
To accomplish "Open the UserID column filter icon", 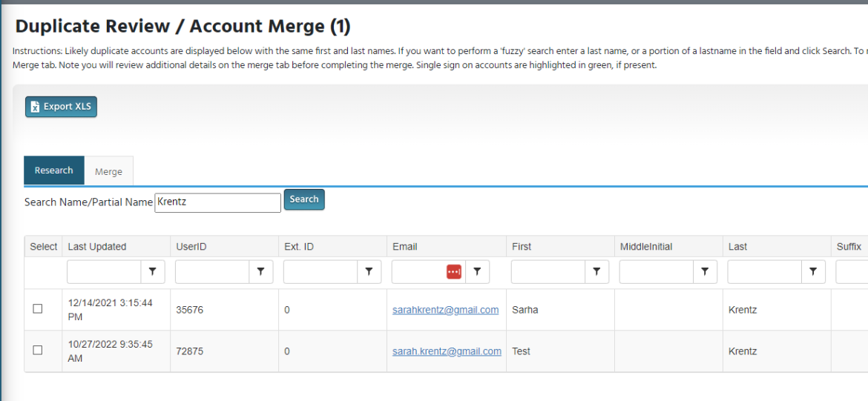I will (260, 272).
